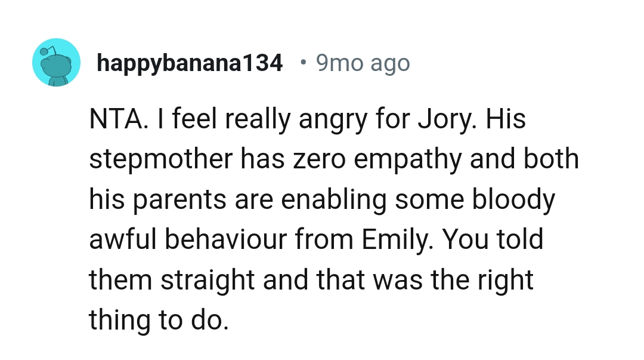
Task: Click the word "awful" in the comment
Action: click(x=123, y=240)
